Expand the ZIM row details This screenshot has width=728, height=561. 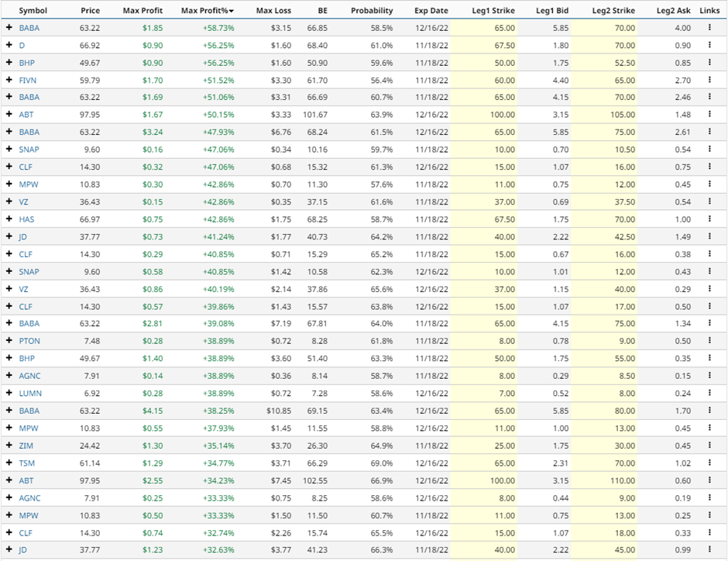[9, 446]
